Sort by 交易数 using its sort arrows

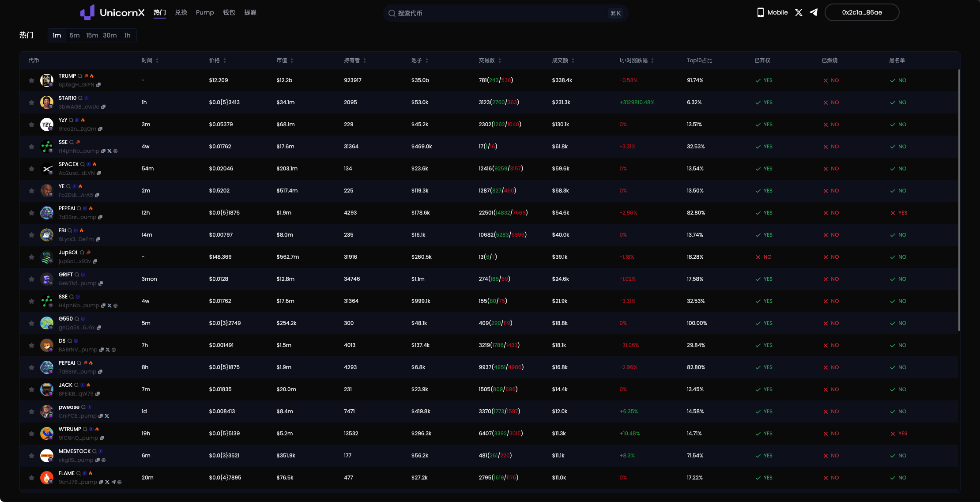click(500, 60)
